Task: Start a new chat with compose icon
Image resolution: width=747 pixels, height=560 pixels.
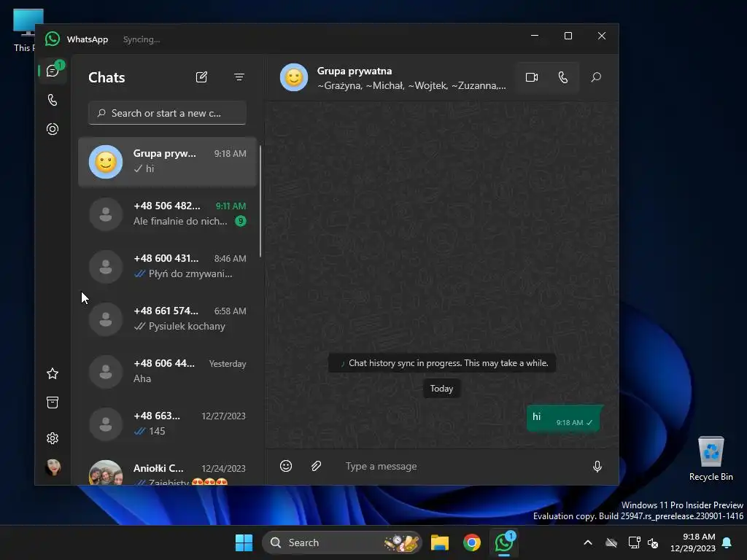Action: [201, 77]
